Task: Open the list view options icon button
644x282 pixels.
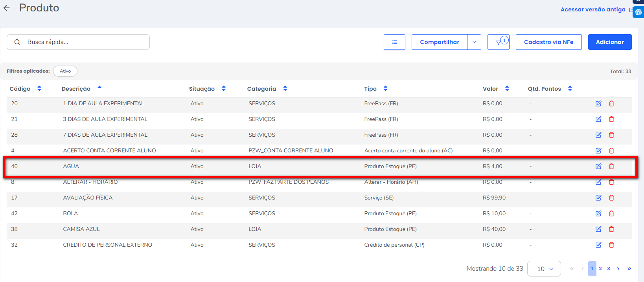Action: pyautogui.click(x=394, y=42)
